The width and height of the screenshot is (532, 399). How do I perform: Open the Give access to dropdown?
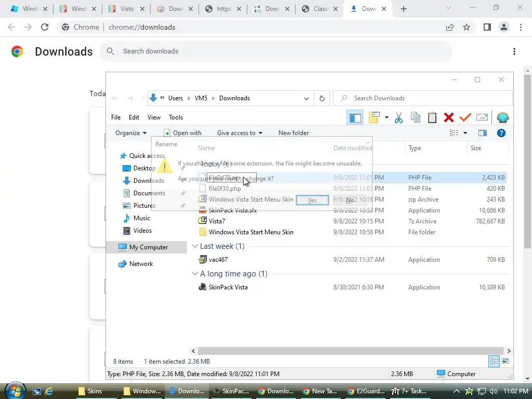[x=240, y=133]
